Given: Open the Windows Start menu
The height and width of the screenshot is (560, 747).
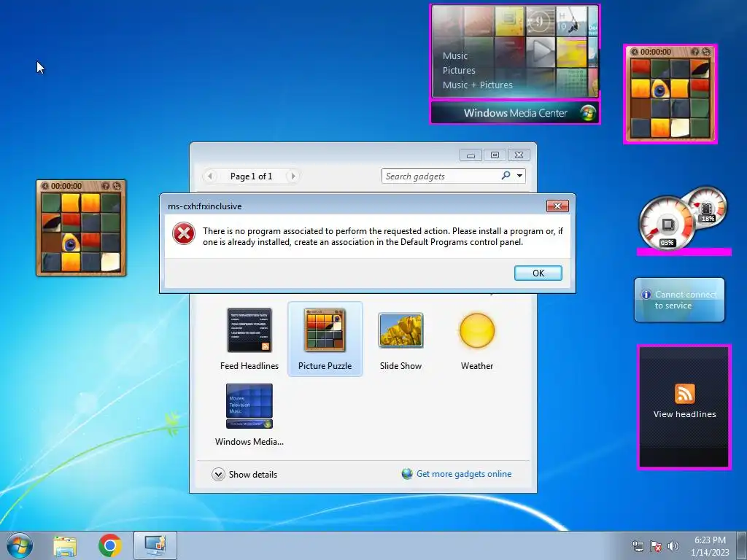Looking at the screenshot, I should tap(20, 545).
